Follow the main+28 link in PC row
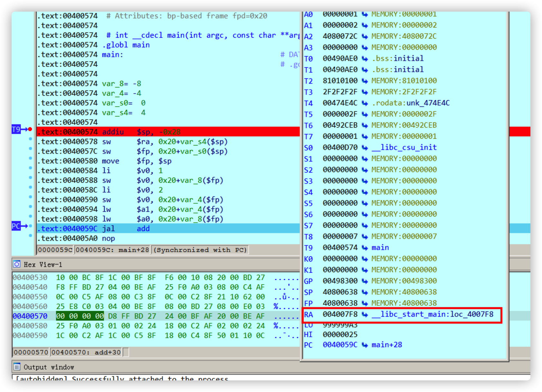The width and height of the screenshot is (542, 392). 387,345
